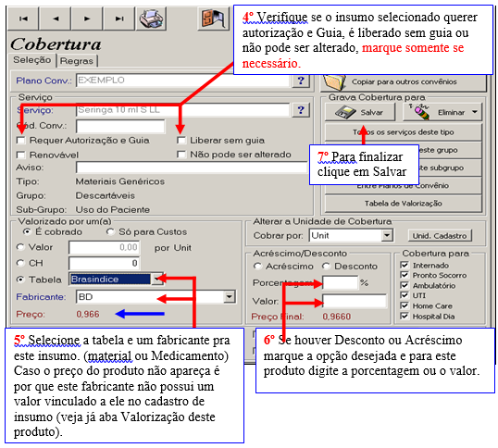Enable Requer Autorização e Guia checkbox
498x448 pixels.
tap(21, 141)
